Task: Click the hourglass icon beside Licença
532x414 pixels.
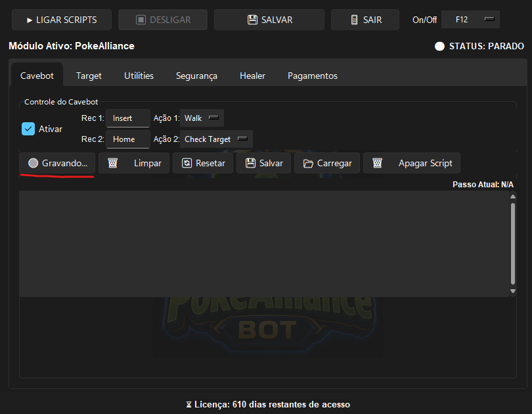Action: 189,405
